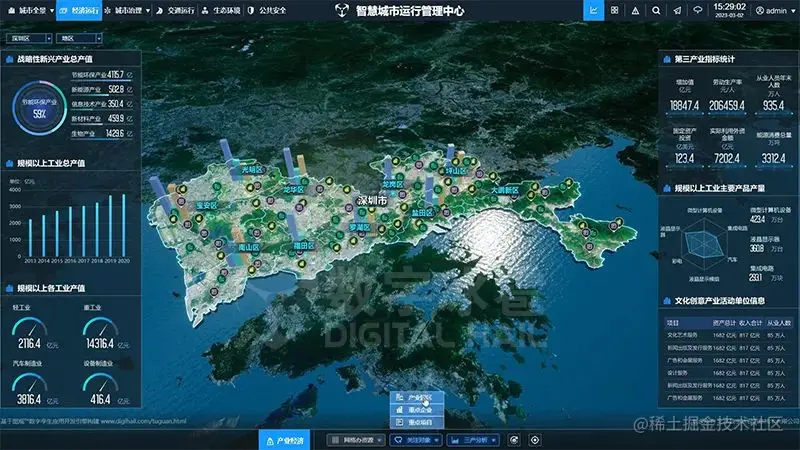This screenshot has height=450, width=800.
Task: Click the 15:29:02 clock display
Action: 730,7
